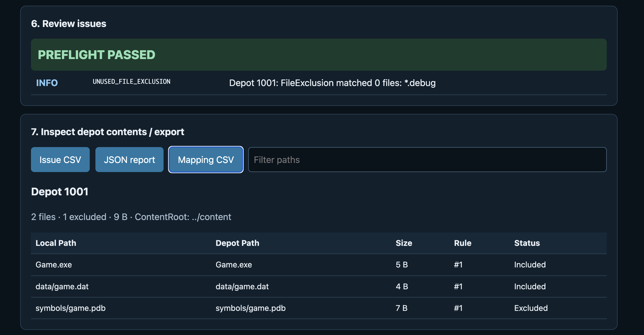Click the 4 B size cell
Screen dimensions: 644x335
click(402, 286)
